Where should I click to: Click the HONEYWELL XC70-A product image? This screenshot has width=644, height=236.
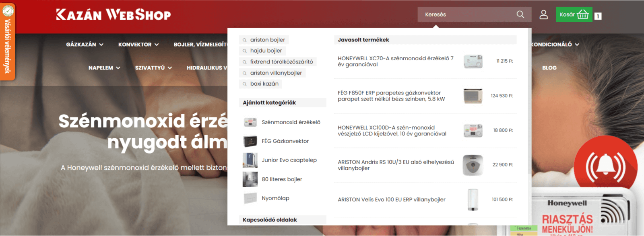point(473,62)
